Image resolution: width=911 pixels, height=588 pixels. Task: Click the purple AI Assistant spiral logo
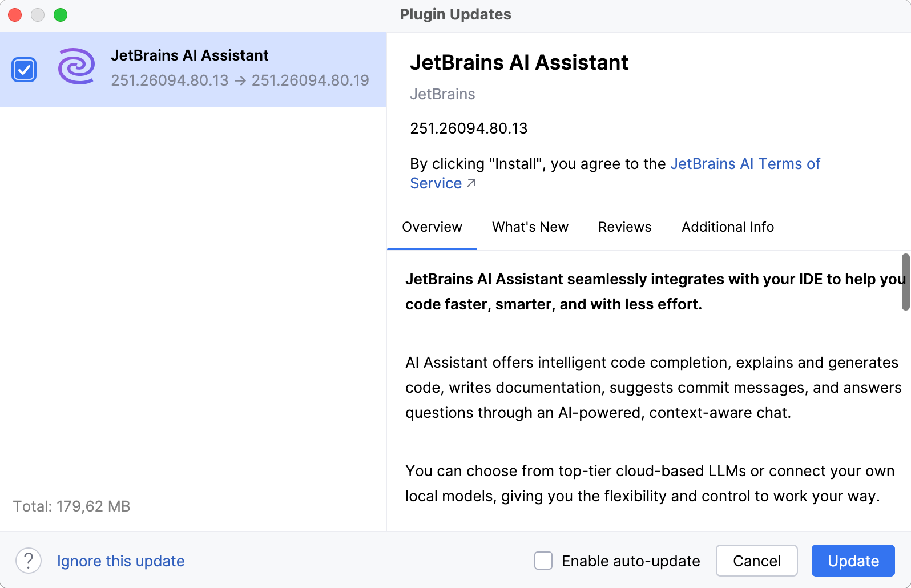(76, 67)
